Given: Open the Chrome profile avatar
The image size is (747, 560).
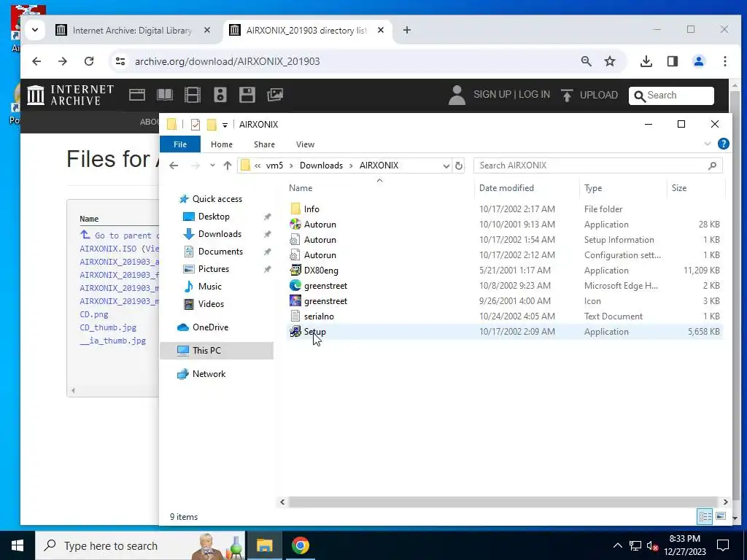Looking at the screenshot, I should [699, 61].
